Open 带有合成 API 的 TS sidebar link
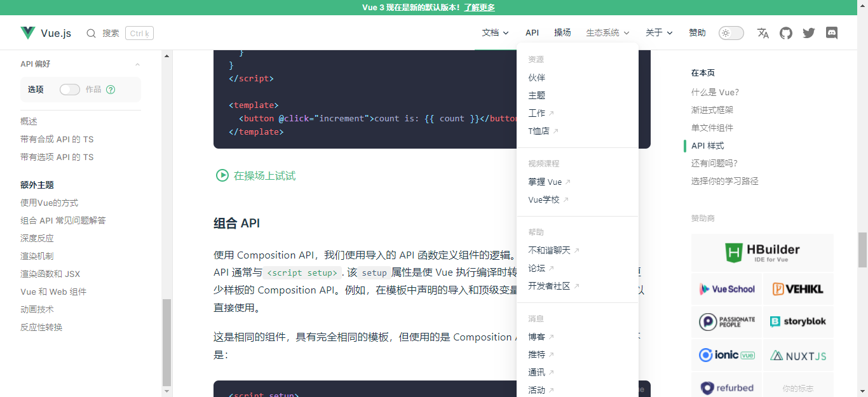 (x=57, y=139)
